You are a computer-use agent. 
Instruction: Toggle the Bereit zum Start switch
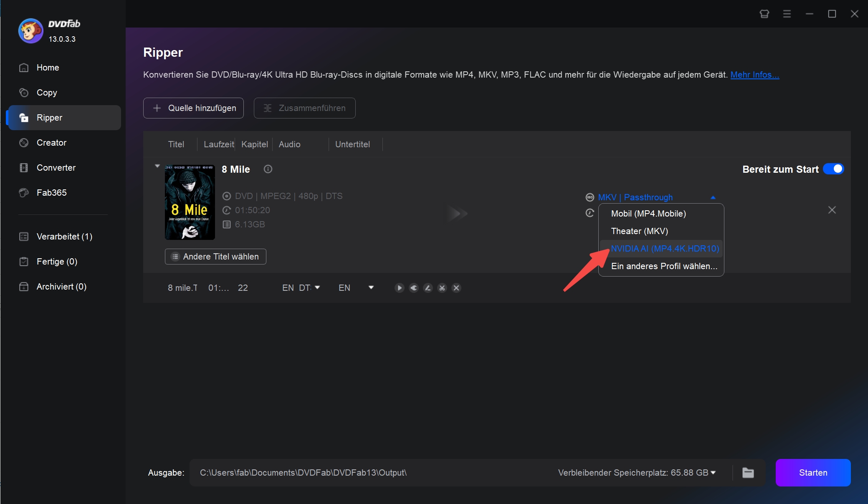[x=833, y=169]
